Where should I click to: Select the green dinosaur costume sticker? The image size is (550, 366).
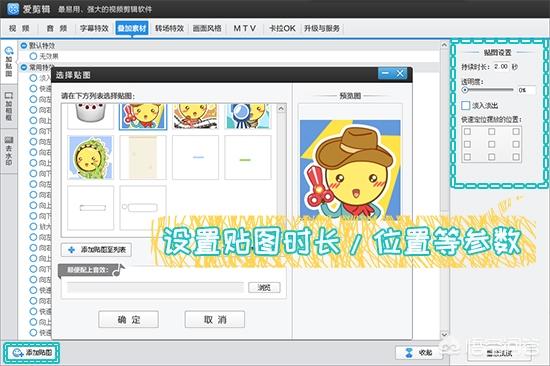click(90, 158)
